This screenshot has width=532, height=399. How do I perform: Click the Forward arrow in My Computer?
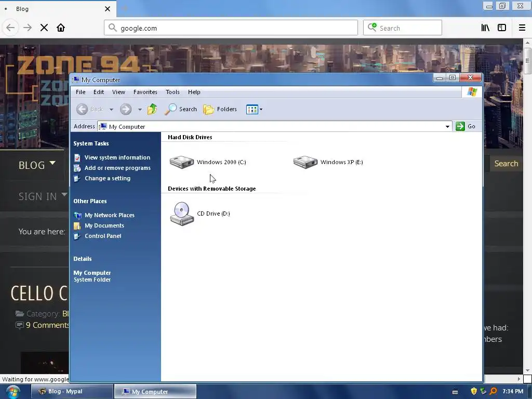(x=126, y=109)
